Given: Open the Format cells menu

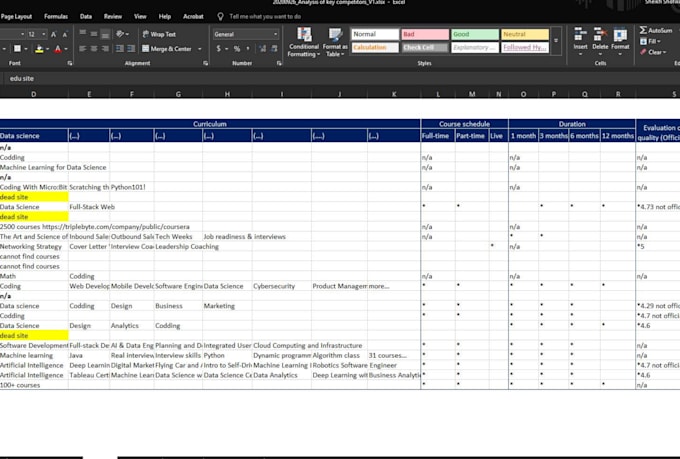Looking at the screenshot, I should click(x=620, y=39).
